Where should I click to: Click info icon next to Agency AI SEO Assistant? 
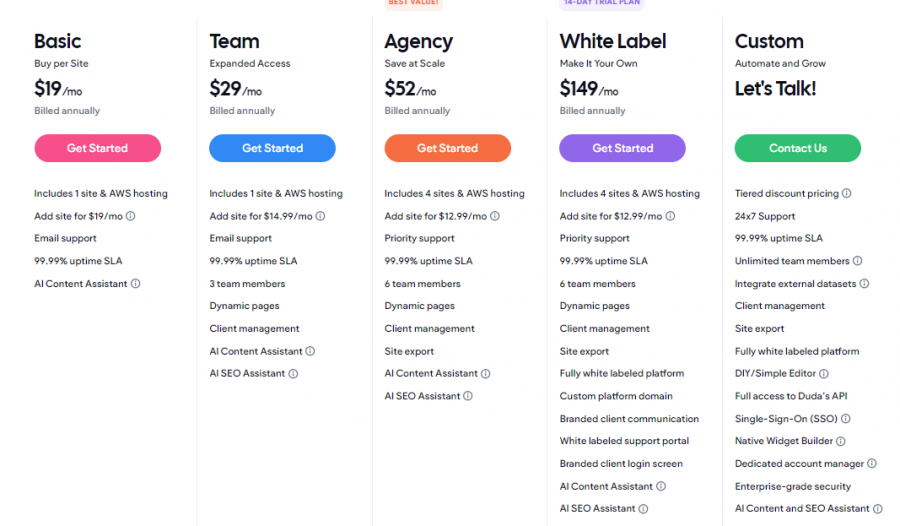pos(468,396)
